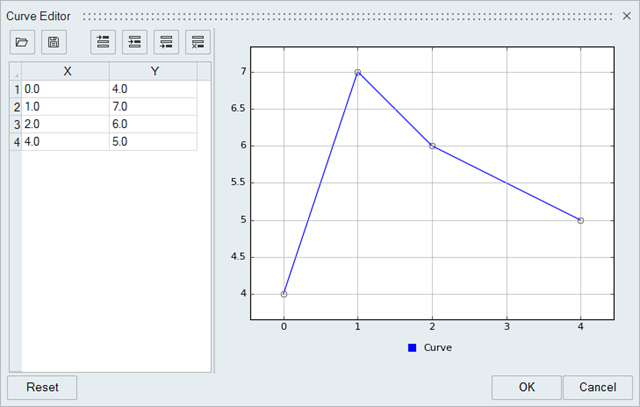
Task: Click Y cell containing 7.0
Action: [x=153, y=107]
